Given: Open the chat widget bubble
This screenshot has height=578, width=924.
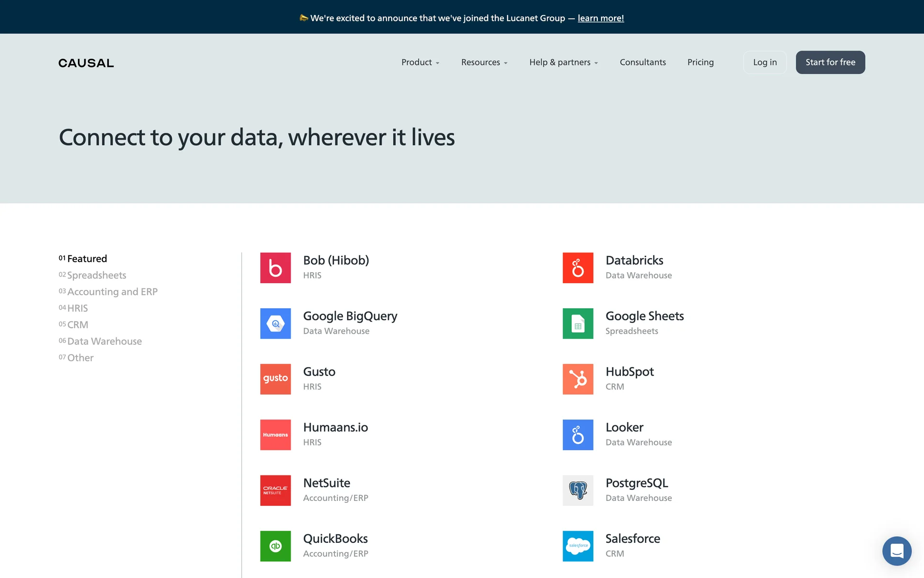Looking at the screenshot, I should [x=897, y=551].
